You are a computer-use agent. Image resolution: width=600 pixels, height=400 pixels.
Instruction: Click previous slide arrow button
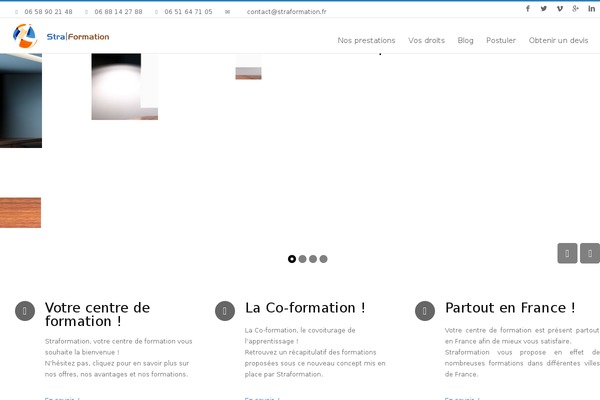(x=567, y=253)
